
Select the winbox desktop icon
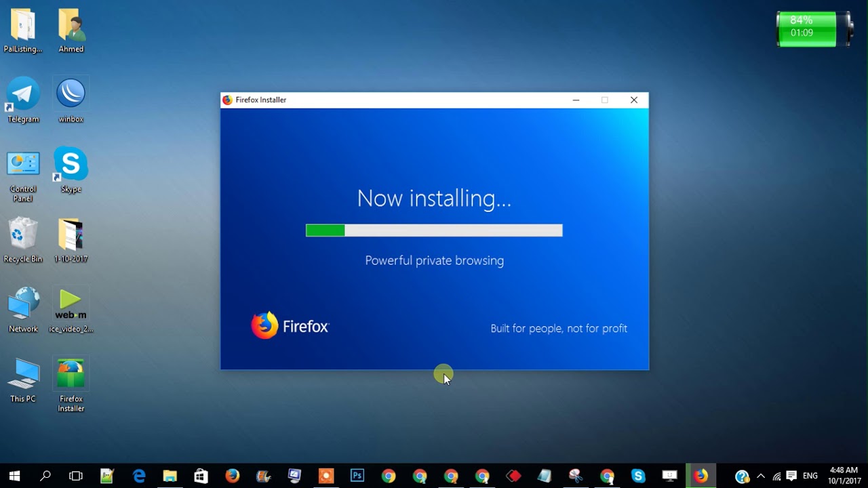pos(71,100)
